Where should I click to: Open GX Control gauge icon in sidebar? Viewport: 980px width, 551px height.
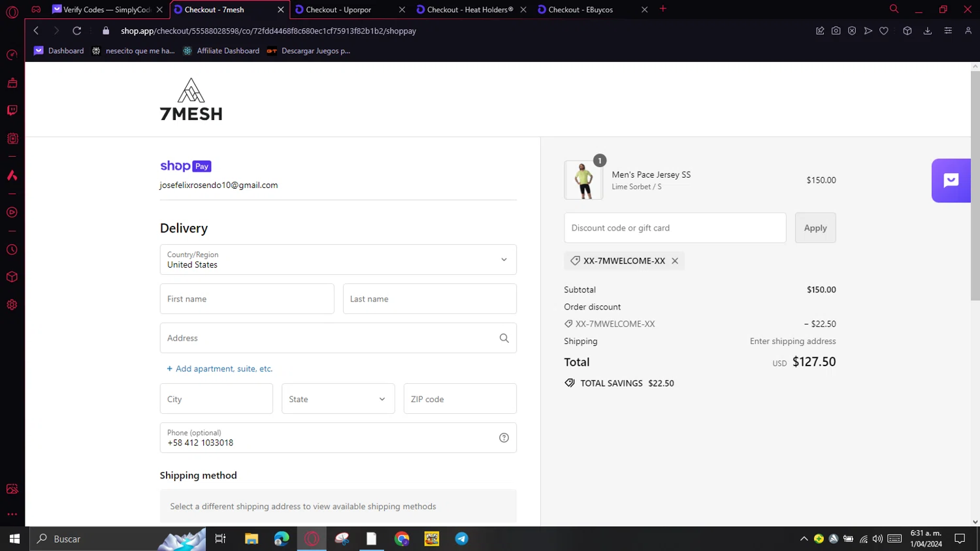(12, 55)
